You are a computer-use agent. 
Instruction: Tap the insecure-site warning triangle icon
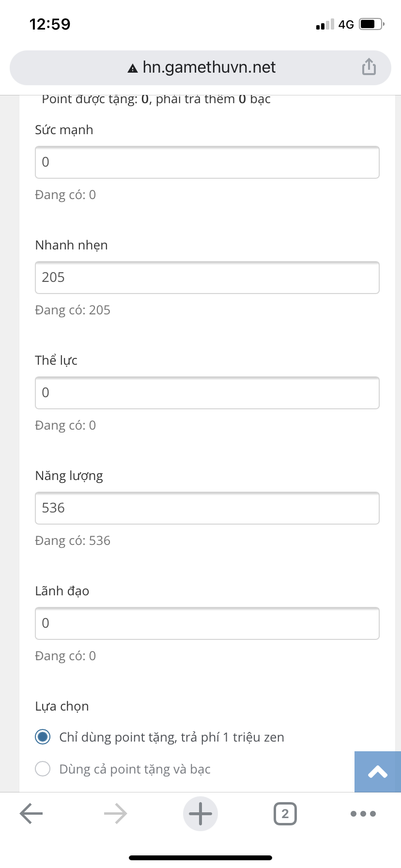133,68
